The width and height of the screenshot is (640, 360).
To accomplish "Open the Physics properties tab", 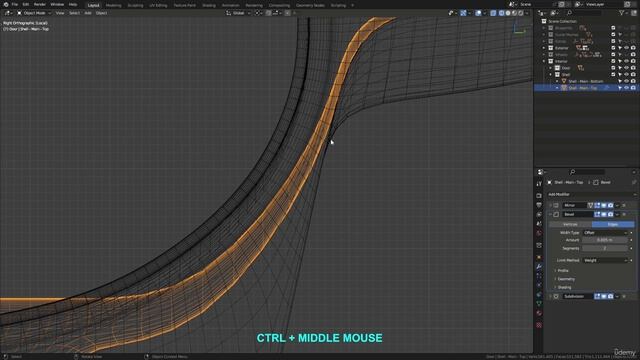I will (539, 285).
